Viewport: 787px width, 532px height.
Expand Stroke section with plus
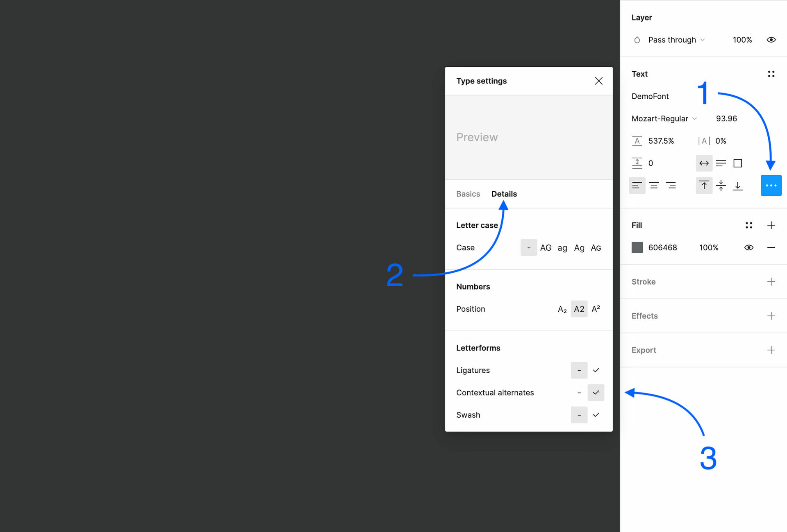(x=771, y=282)
